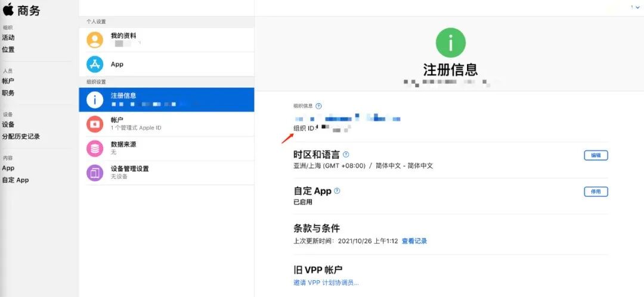Open the purple 设备管理设置 icon
644x297 pixels.
[x=95, y=172]
